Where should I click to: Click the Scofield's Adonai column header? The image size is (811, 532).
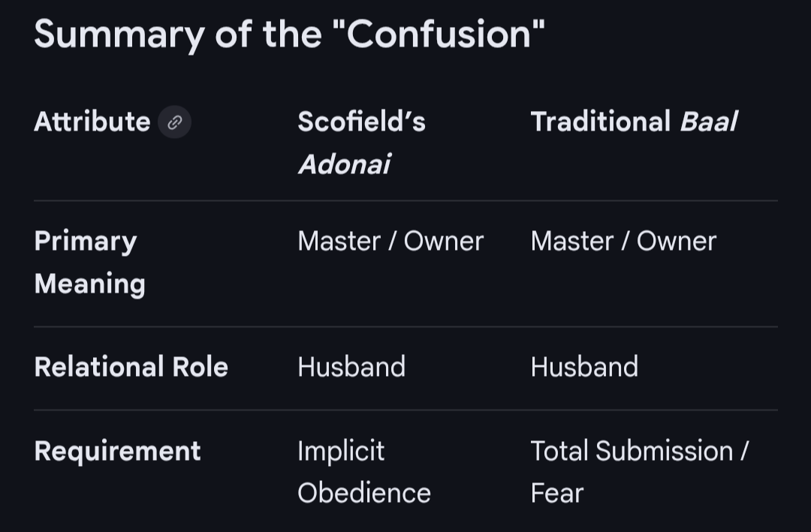(x=361, y=142)
